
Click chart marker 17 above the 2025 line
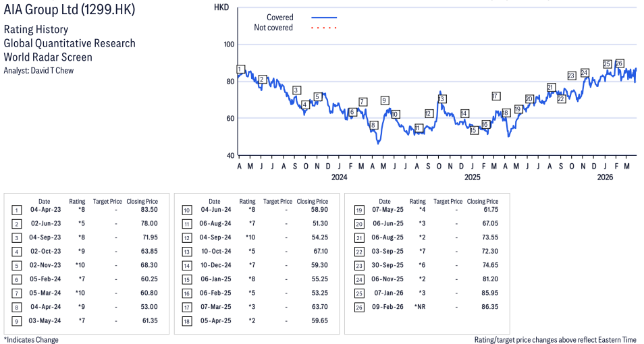pos(496,96)
